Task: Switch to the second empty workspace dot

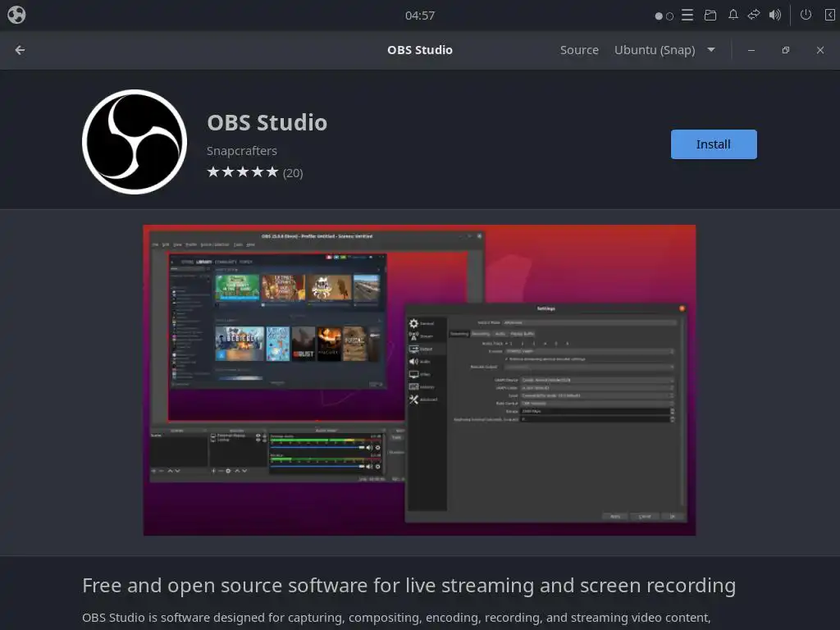Action: [x=669, y=16]
